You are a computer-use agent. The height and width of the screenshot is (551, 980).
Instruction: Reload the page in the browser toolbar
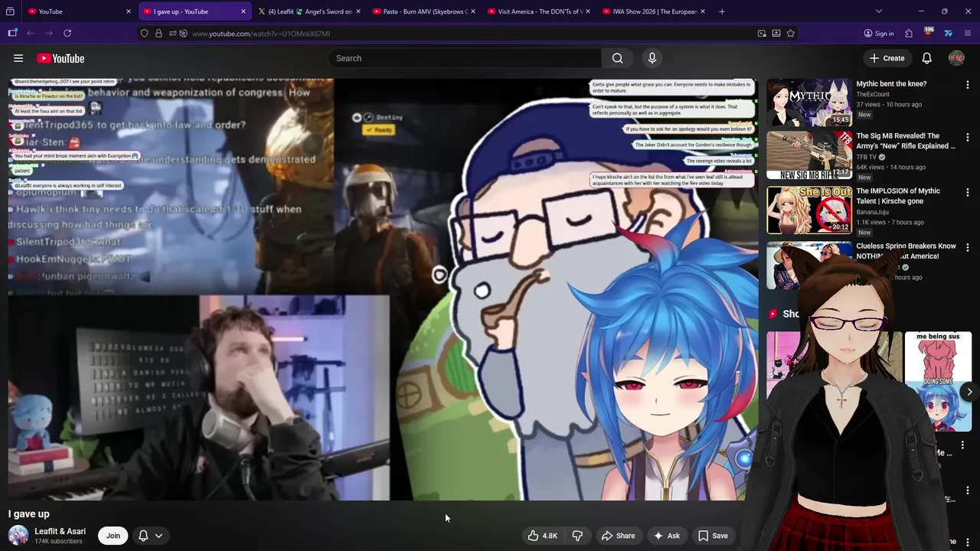point(67,33)
